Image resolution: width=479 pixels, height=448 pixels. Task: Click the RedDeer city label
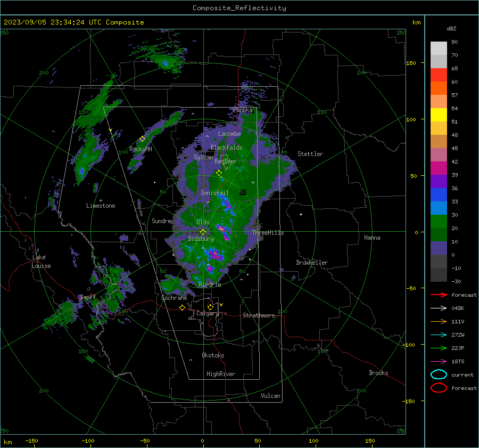pos(226,161)
